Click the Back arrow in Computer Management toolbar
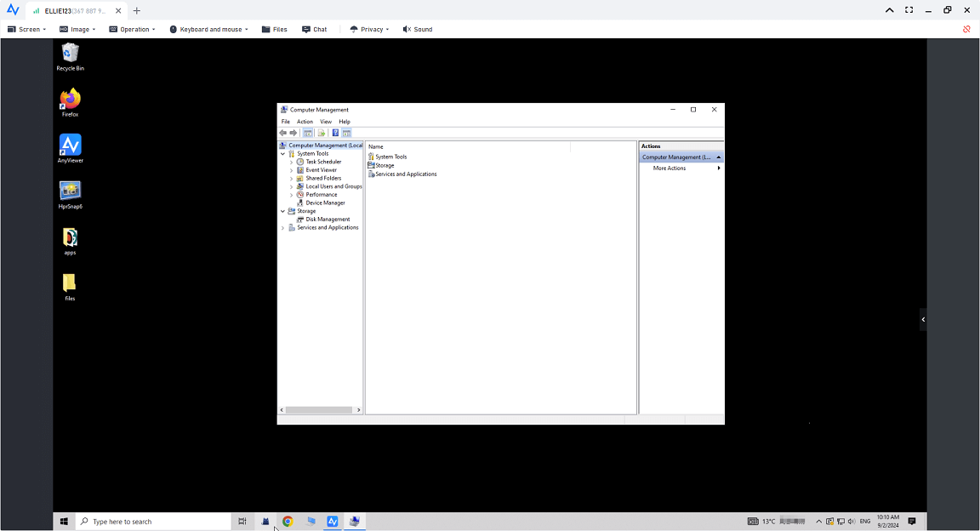The image size is (980, 531). coord(283,133)
